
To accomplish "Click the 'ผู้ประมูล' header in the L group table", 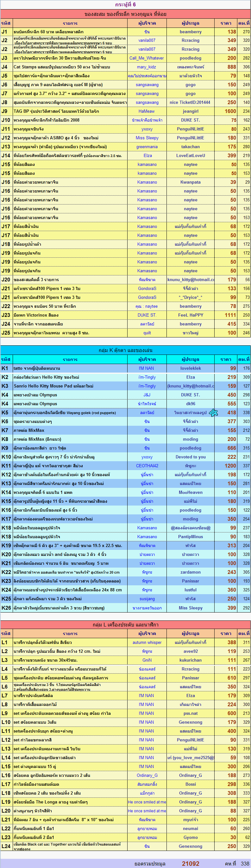I will (x=190, y=633).
